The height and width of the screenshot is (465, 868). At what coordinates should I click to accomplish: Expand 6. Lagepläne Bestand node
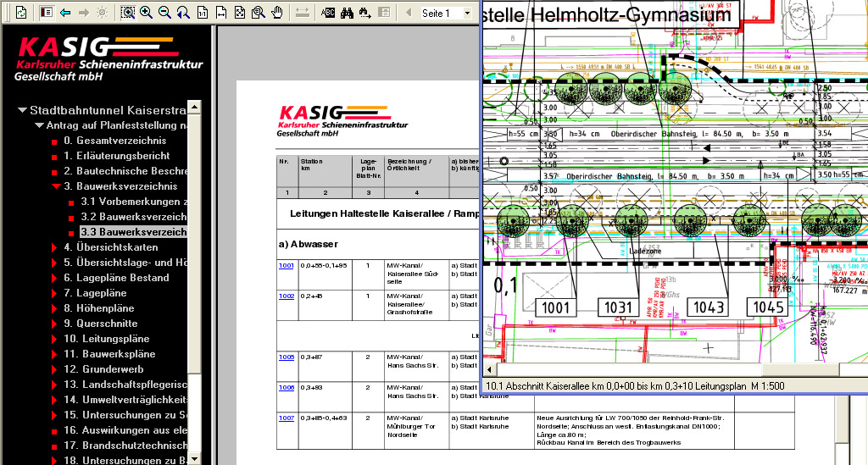[54, 278]
